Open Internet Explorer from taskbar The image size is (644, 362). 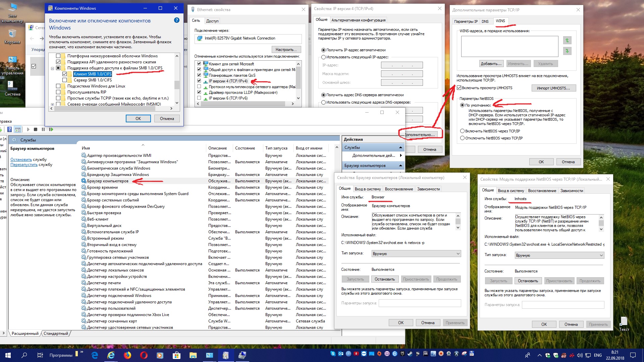click(x=111, y=355)
